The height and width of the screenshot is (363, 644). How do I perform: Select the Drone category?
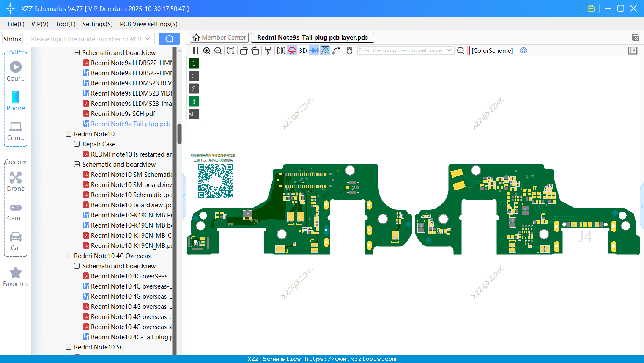tap(16, 181)
